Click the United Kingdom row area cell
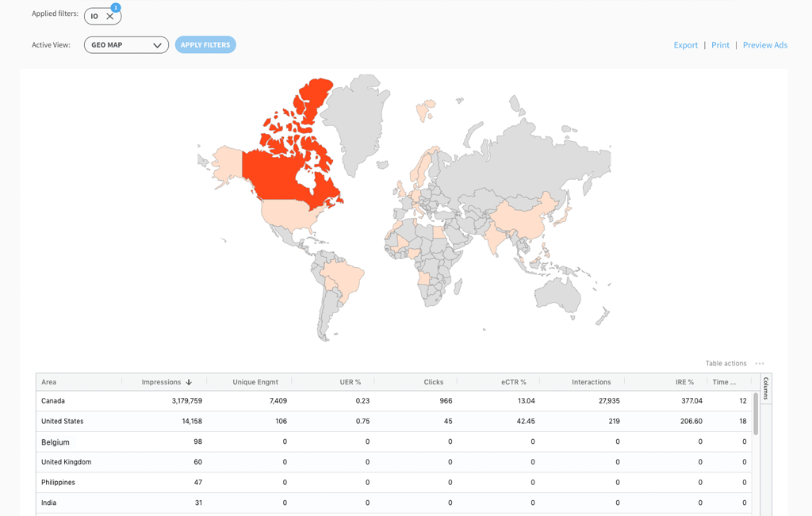This screenshot has height=516, width=812. pyautogui.click(x=67, y=462)
